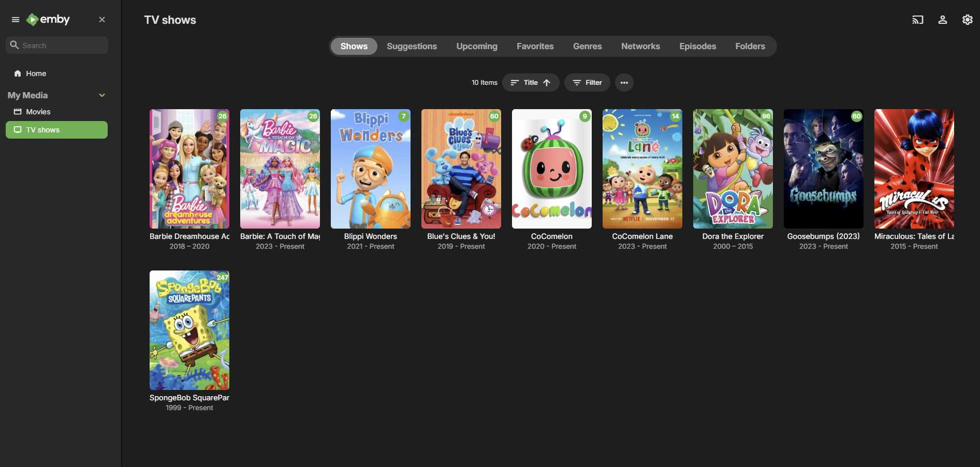Click the Miraculous: Tales of Ladybug title
Screen dimensions: 980x467
(914, 236)
